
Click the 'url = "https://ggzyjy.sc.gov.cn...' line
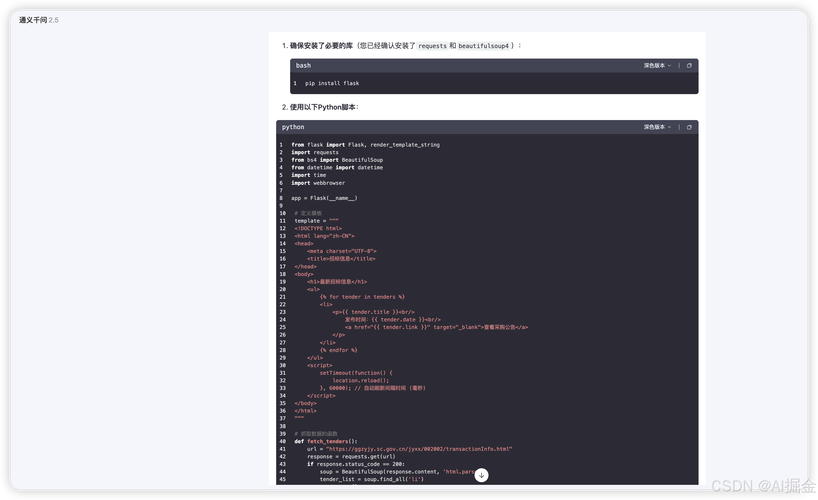(x=410, y=449)
